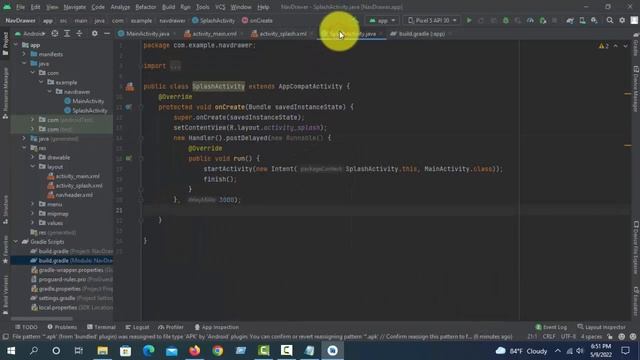Image resolution: width=640 pixels, height=360 pixels.
Task: Sync project with Gradle files icon
Action: click(x=570, y=20)
